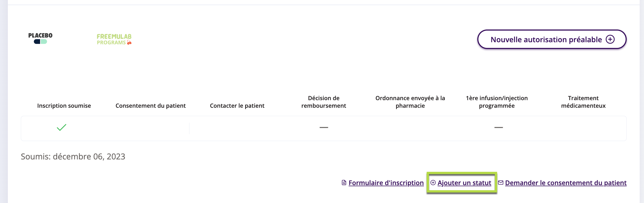Select the Traitement médicamenteux column header
The height and width of the screenshot is (203, 644).
coord(583,102)
